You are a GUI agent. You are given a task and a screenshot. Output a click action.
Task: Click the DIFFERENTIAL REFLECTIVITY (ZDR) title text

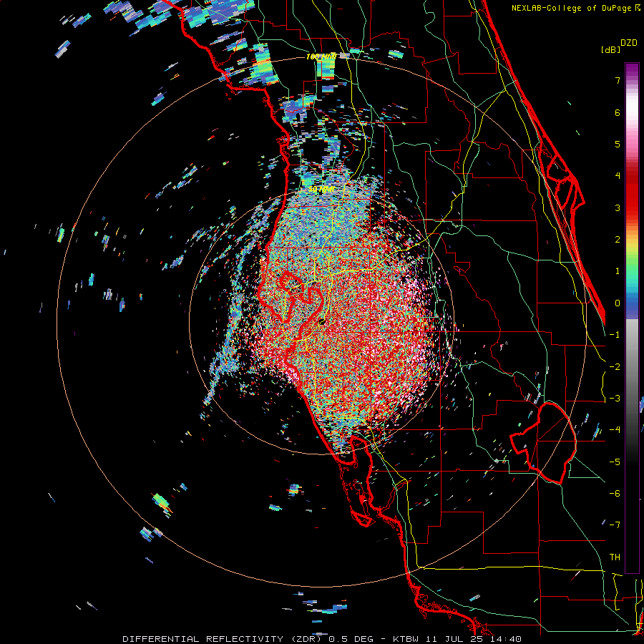click(x=222, y=639)
